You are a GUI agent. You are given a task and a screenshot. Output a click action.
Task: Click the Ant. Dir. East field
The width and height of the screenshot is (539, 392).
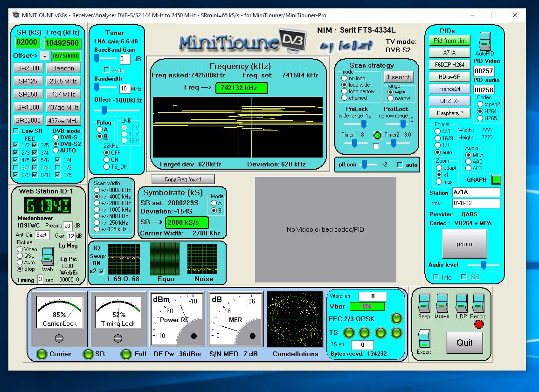(42, 235)
